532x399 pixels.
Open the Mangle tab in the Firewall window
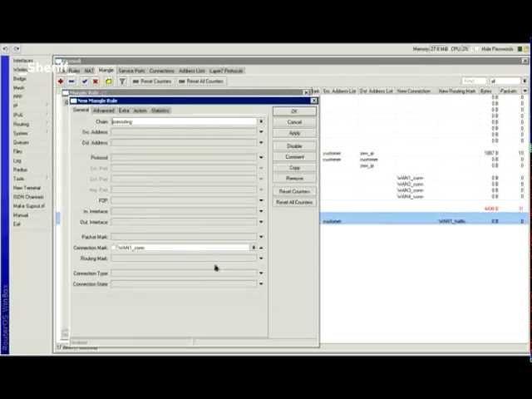click(x=106, y=70)
